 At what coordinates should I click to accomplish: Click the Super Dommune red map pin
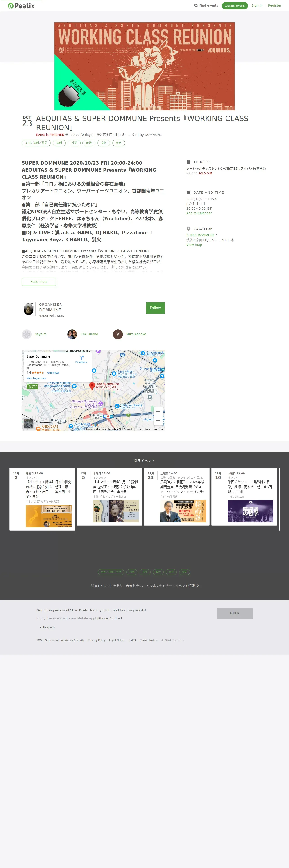click(x=92, y=386)
